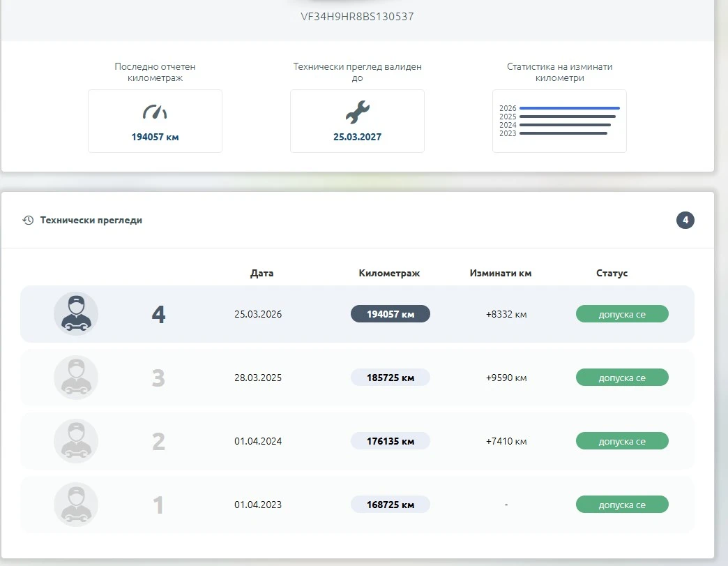Click the blue 2026 bar in the mileage chart
Viewport: 728px width, 566px height.
click(x=570, y=108)
